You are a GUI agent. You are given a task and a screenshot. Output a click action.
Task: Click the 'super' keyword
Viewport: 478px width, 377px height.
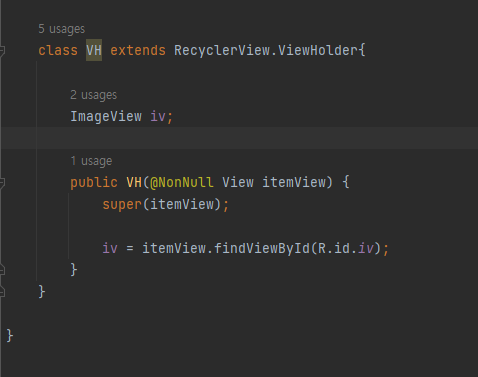pyautogui.click(x=122, y=205)
